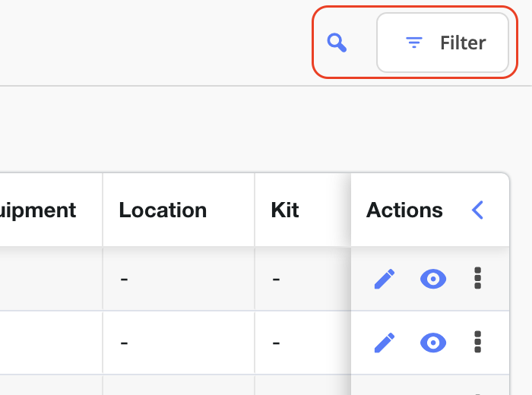View first row details via eye icon
The width and height of the screenshot is (532, 395).
433,279
